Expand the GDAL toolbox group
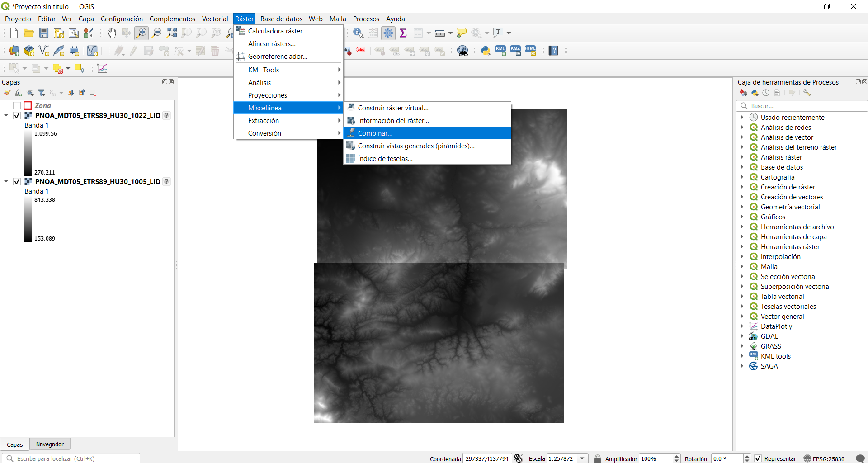The image size is (868, 463). (742, 336)
